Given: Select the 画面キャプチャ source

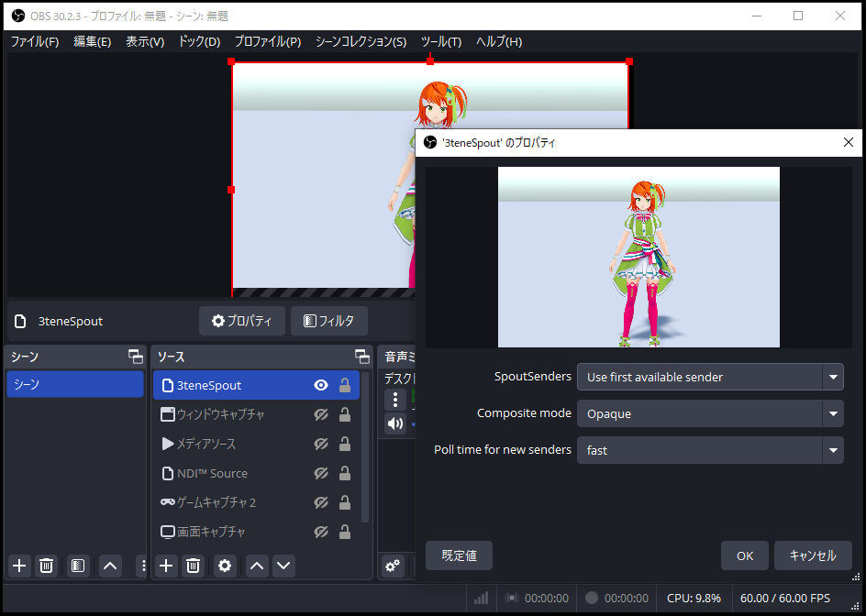Looking at the screenshot, I should click(x=256, y=532).
